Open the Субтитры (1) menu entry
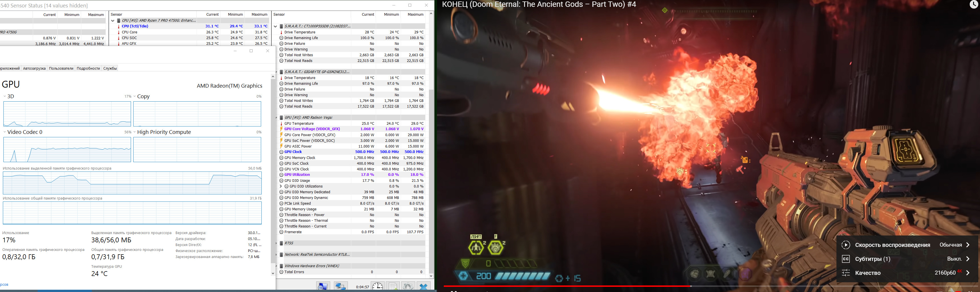Image resolution: width=980 pixels, height=292 pixels. click(x=907, y=259)
